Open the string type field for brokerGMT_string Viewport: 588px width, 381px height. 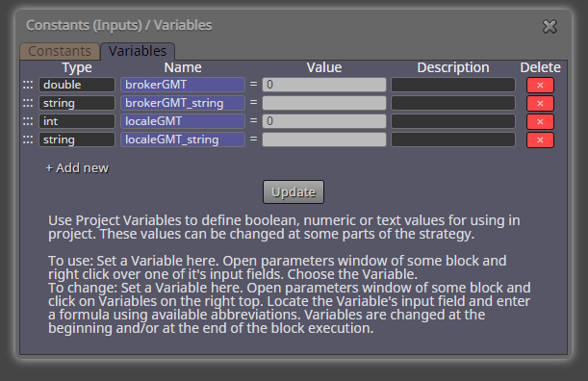(x=77, y=103)
